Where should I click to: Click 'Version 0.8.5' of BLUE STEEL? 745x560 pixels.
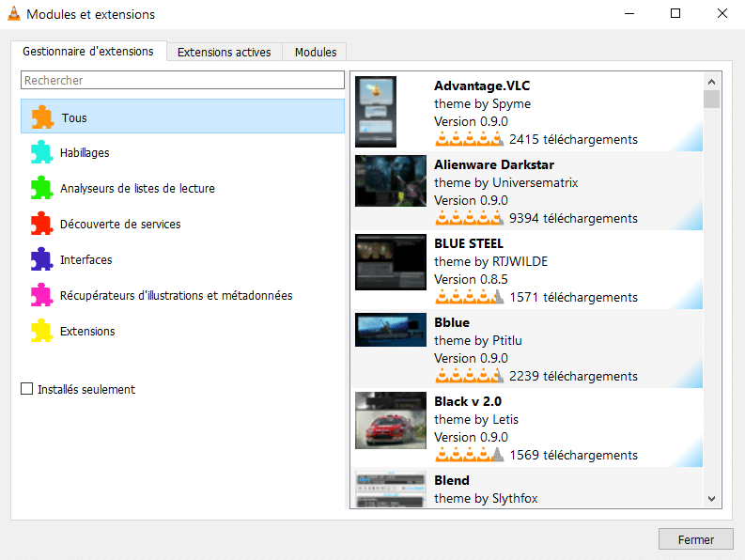click(471, 279)
